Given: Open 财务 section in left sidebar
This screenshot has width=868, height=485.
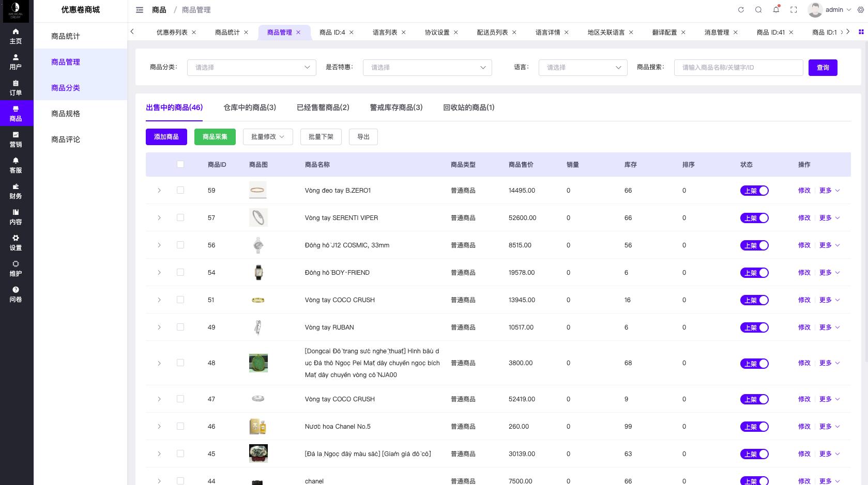Looking at the screenshot, I should pos(16,191).
